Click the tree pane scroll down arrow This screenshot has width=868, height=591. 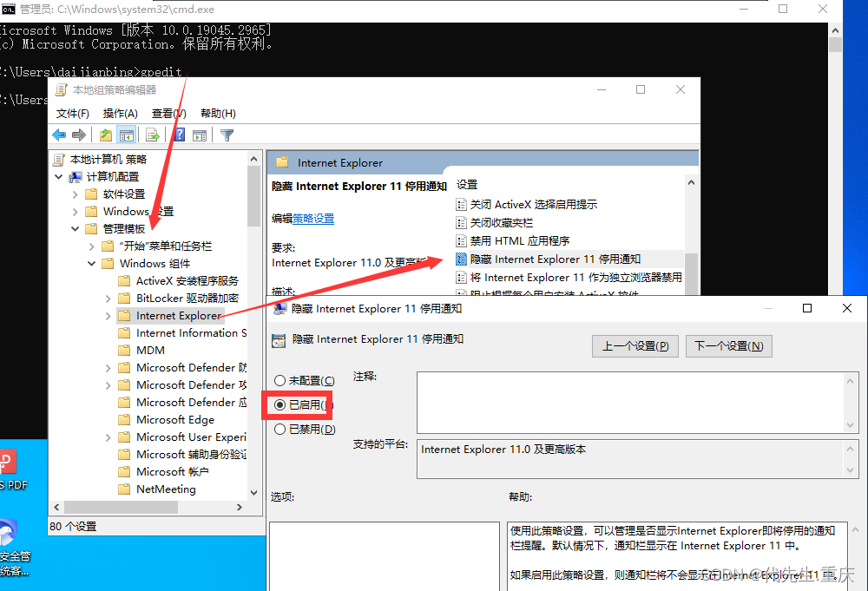pos(253,493)
